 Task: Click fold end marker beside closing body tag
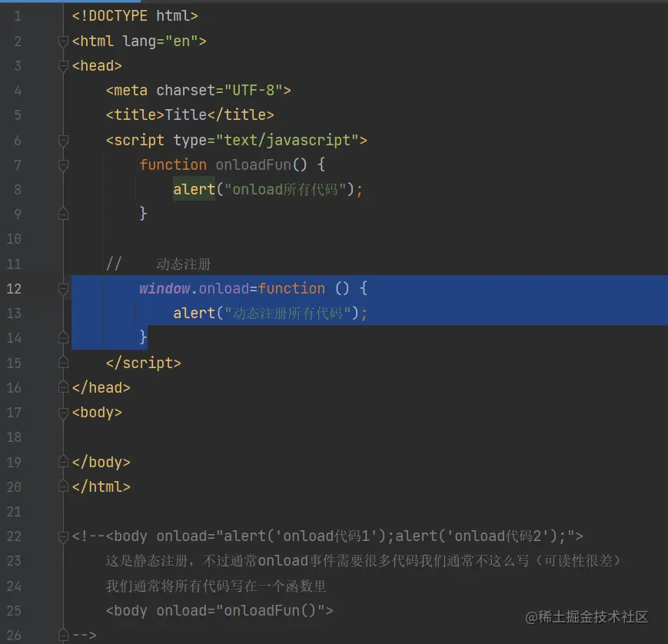tap(63, 462)
